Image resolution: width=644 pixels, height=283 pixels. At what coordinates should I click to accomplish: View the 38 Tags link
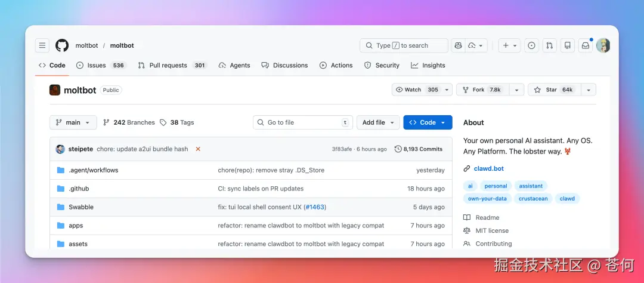(x=177, y=122)
